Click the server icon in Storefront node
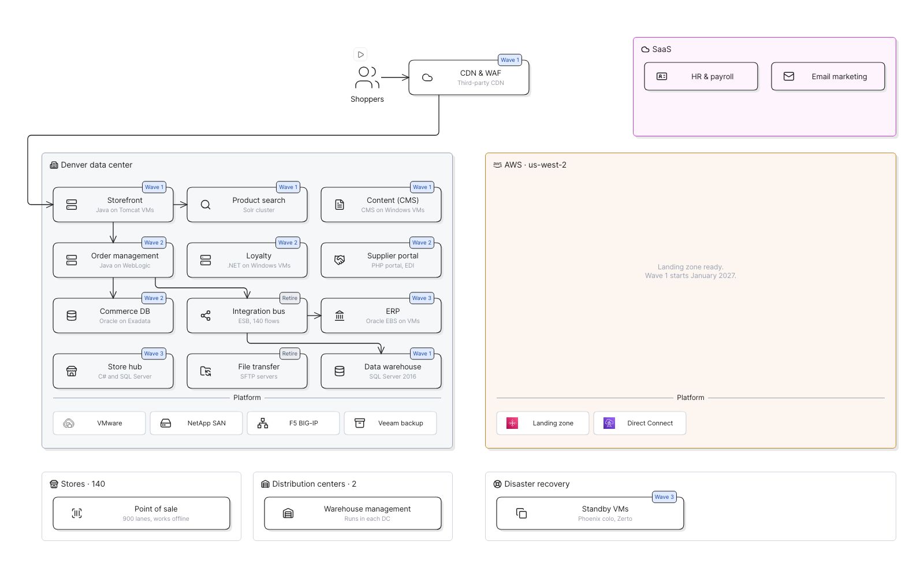The width and height of the screenshot is (924, 578). click(x=72, y=205)
